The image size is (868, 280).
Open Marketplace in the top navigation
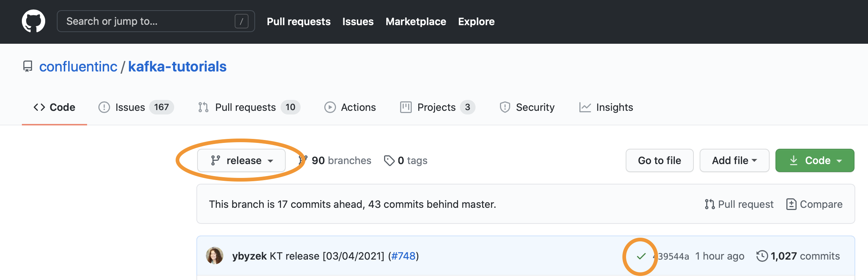(x=416, y=22)
